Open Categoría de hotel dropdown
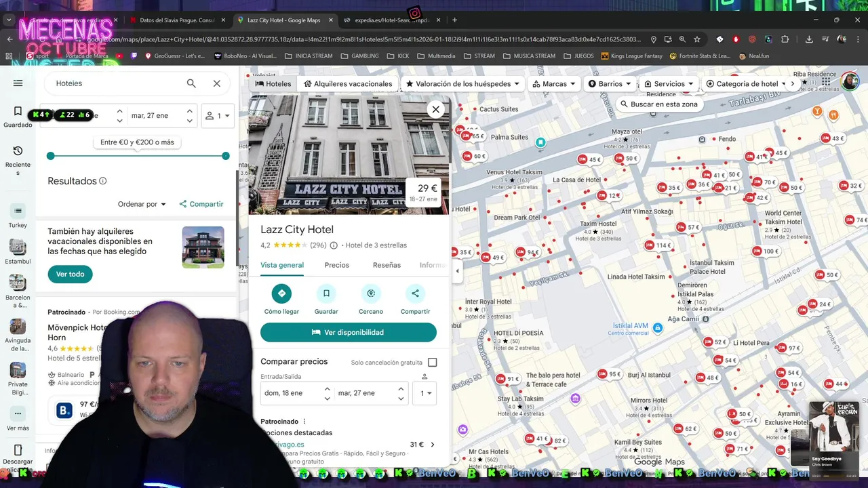This screenshot has height=488, width=868. click(745, 83)
